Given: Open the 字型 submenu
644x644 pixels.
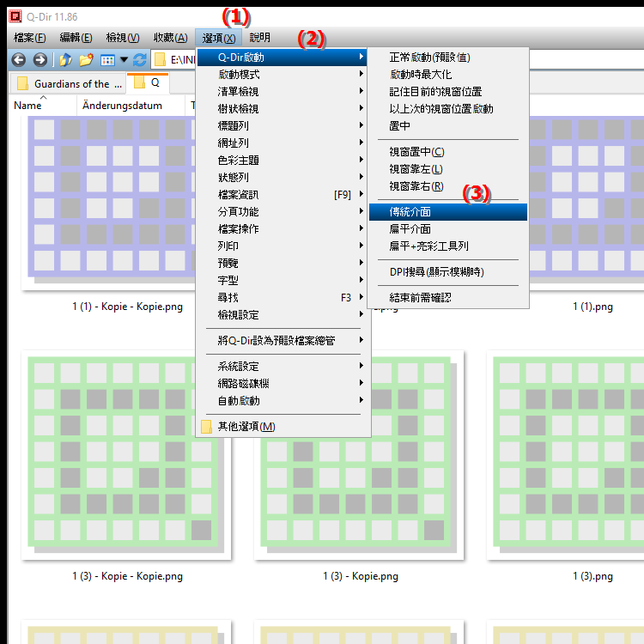Looking at the screenshot, I should pos(283,281).
